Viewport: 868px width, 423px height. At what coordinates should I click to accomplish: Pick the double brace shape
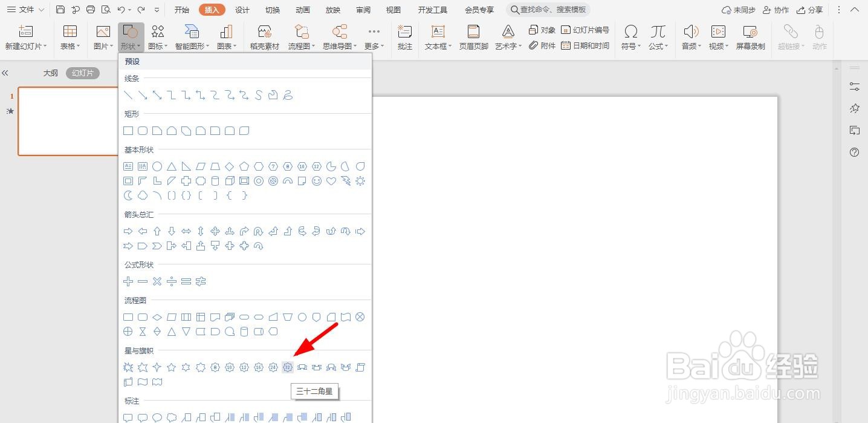(186, 195)
